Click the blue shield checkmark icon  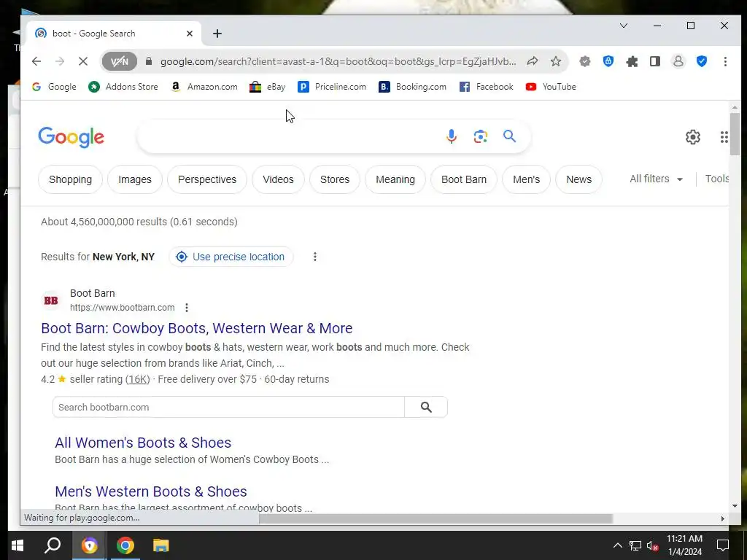pos(702,61)
